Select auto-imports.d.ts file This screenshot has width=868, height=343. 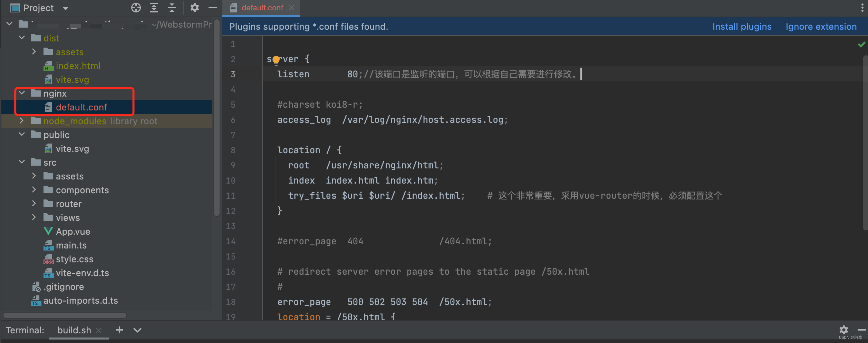coord(80,301)
